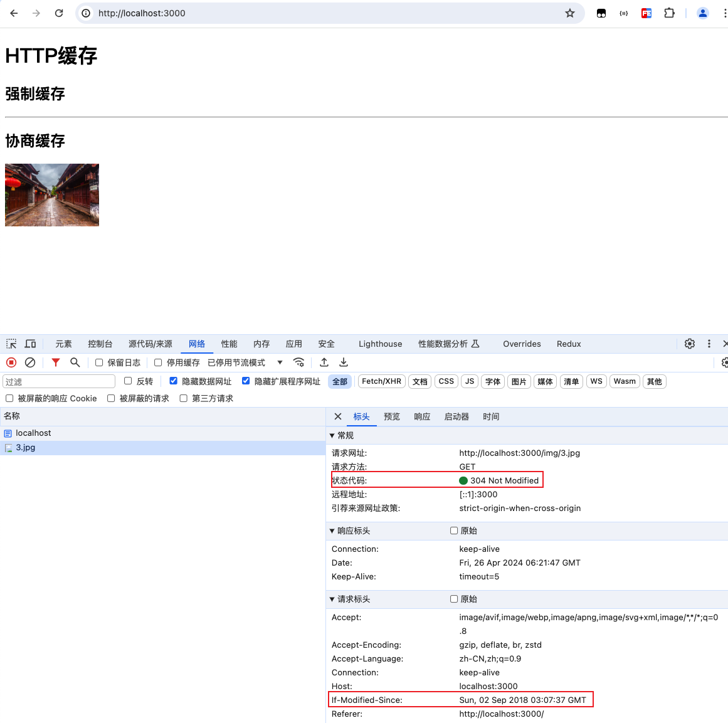Toggle device toolbar icon
The width and height of the screenshot is (728, 723).
coord(31,344)
